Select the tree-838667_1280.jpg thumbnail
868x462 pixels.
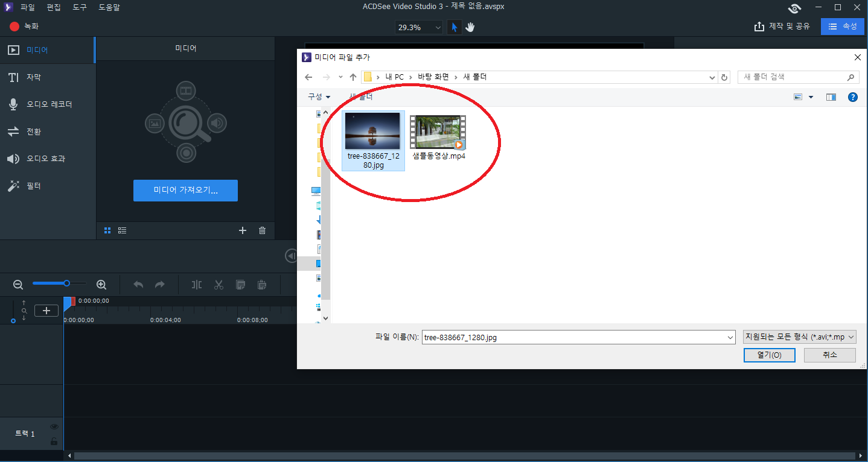(373, 141)
